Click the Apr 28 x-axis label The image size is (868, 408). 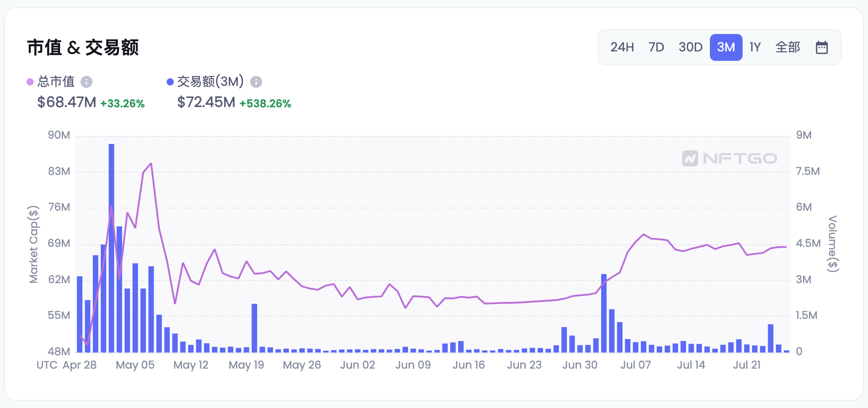tap(80, 365)
